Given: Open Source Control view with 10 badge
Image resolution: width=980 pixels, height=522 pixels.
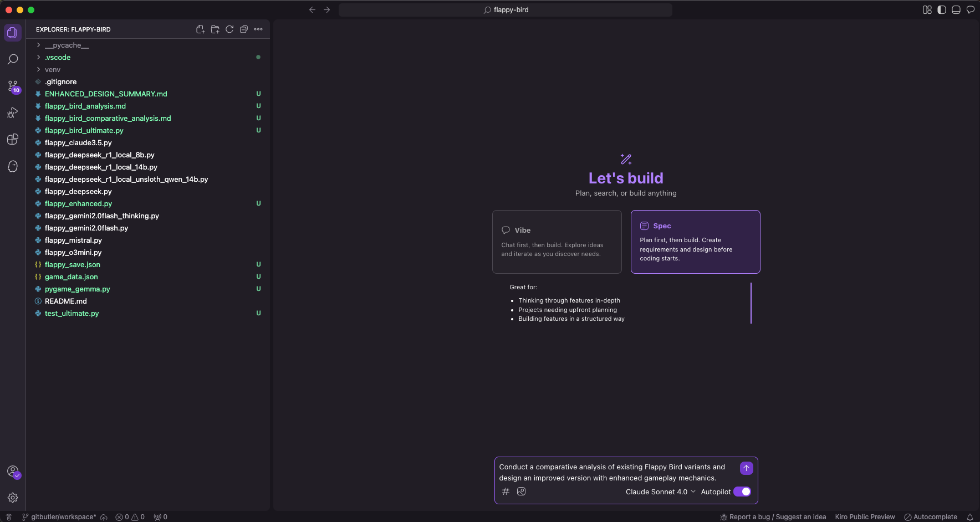Looking at the screenshot, I should [x=13, y=86].
